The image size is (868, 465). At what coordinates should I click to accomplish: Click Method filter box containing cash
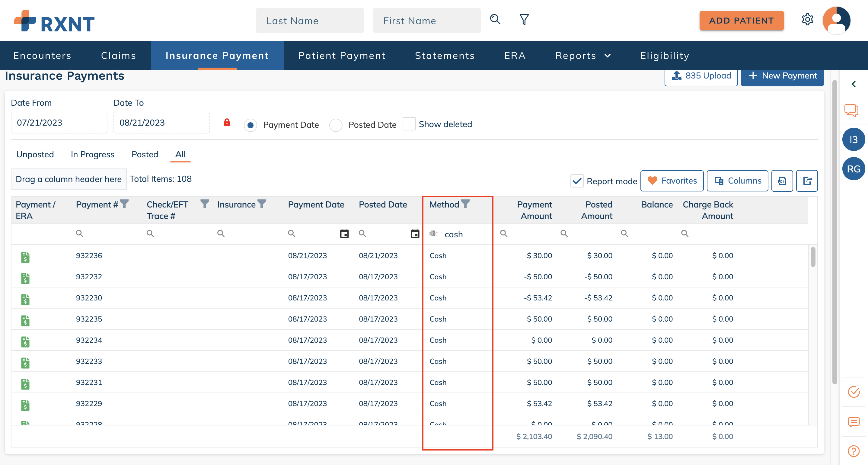coord(458,234)
